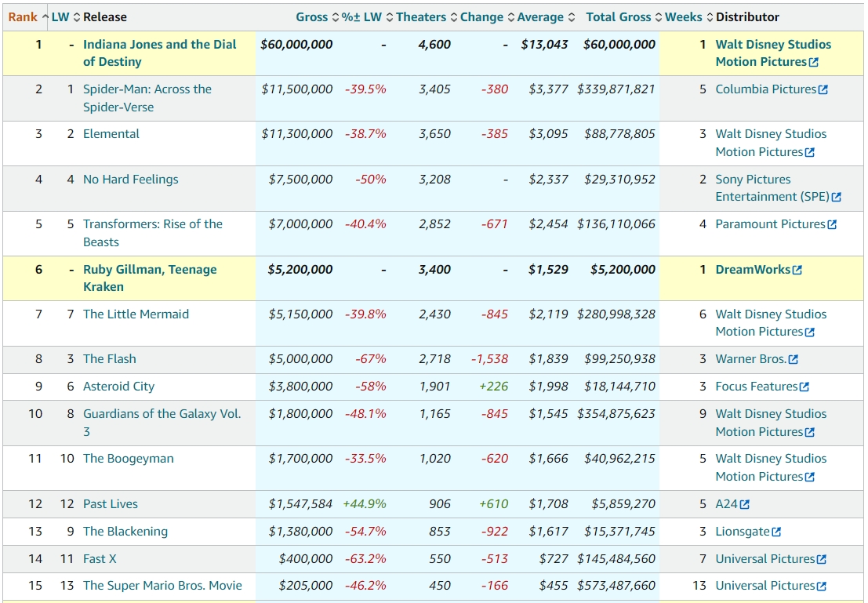Screen dimensions: 868x603
Task: Open the No Hard Feelings release
Action: pos(131,180)
